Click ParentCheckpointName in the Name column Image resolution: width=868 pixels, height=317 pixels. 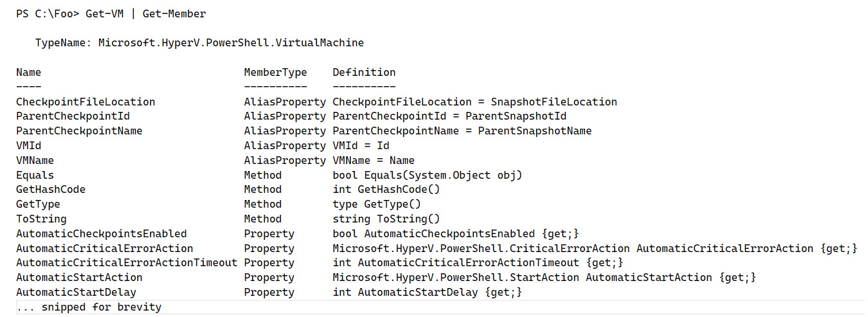pos(79,131)
